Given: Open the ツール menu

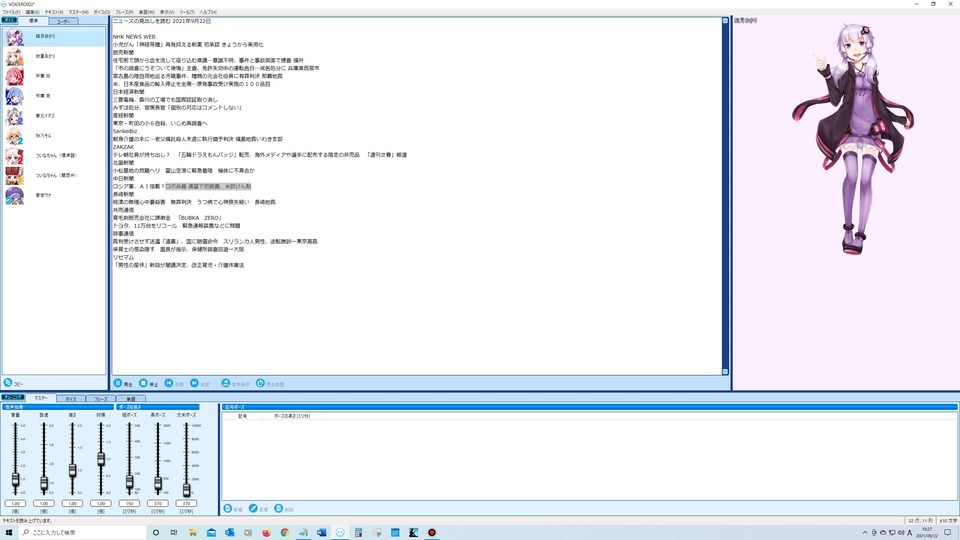Looking at the screenshot, I should pyautogui.click(x=187, y=12).
